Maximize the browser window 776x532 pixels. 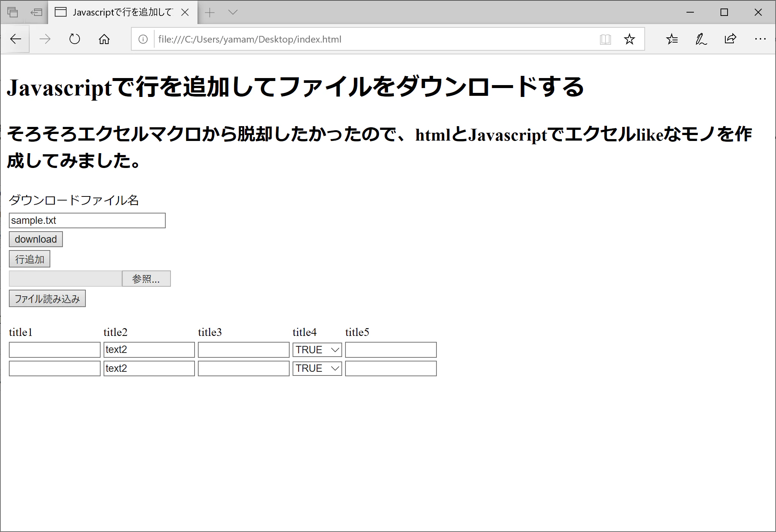[724, 12]
